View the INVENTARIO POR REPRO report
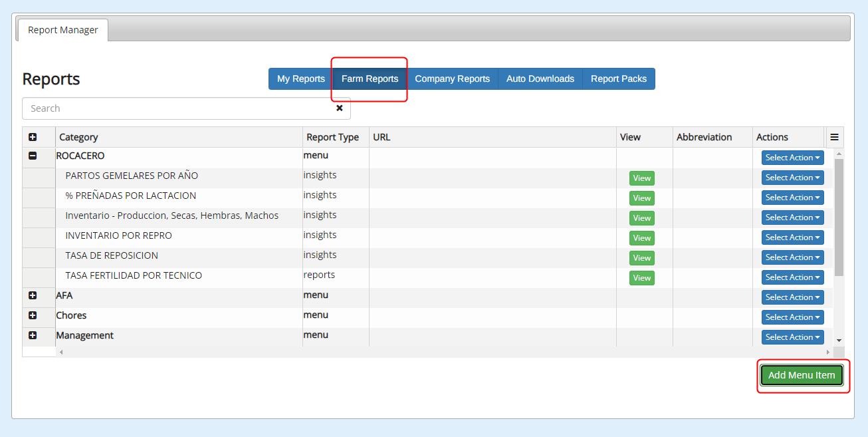 click(x=641, y=238)
